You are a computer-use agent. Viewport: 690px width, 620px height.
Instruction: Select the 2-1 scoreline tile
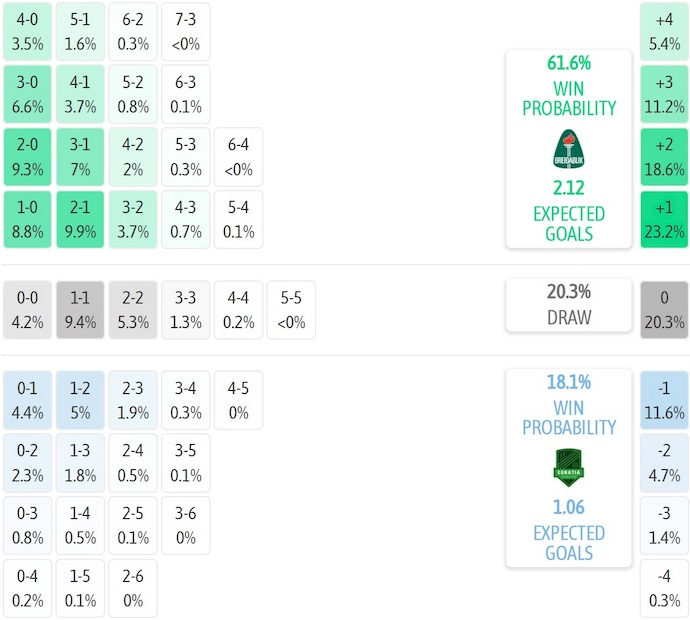coord(81,219)
